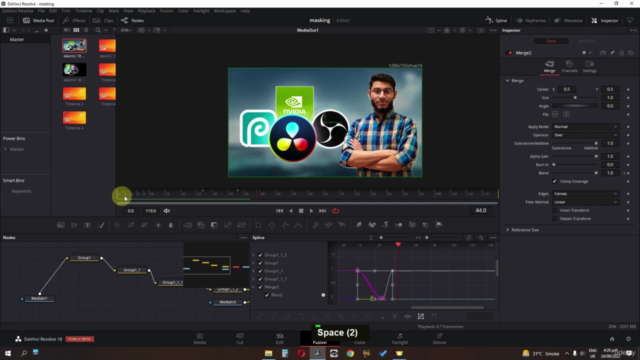Image resolution: width=640 pixels, height=360 pixels.
Task: Adjust the Alpha Gain slider
Action: tap(575, 156)
